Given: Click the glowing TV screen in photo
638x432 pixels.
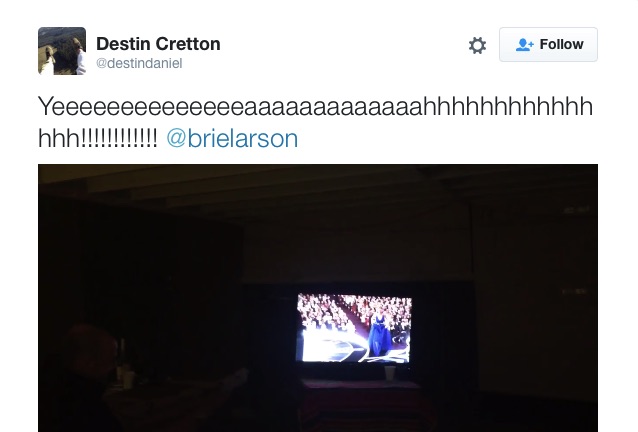Looking at the screenshot, I should pyautogui.click(x=354, y=328).
